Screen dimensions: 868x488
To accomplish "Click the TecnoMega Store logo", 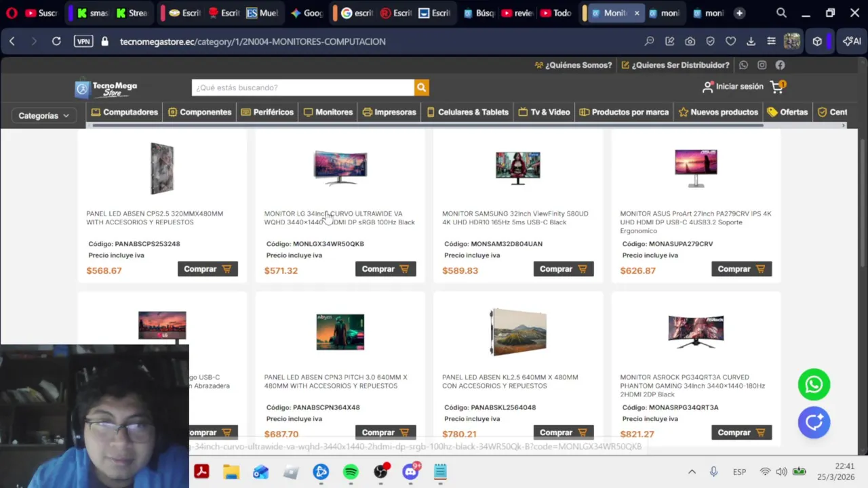I will pyautogui.click(x=106, y=89).
